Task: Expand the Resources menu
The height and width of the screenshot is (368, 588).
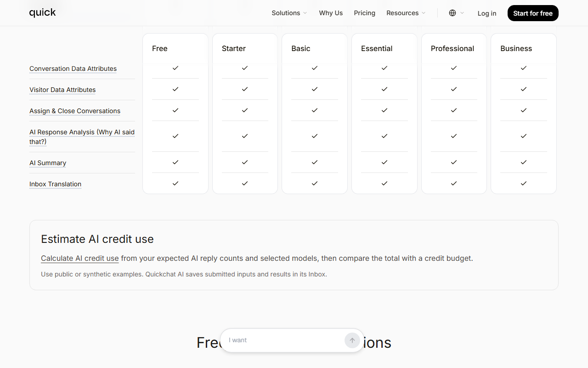Action: pyautogui.click(x=406, y=13)
